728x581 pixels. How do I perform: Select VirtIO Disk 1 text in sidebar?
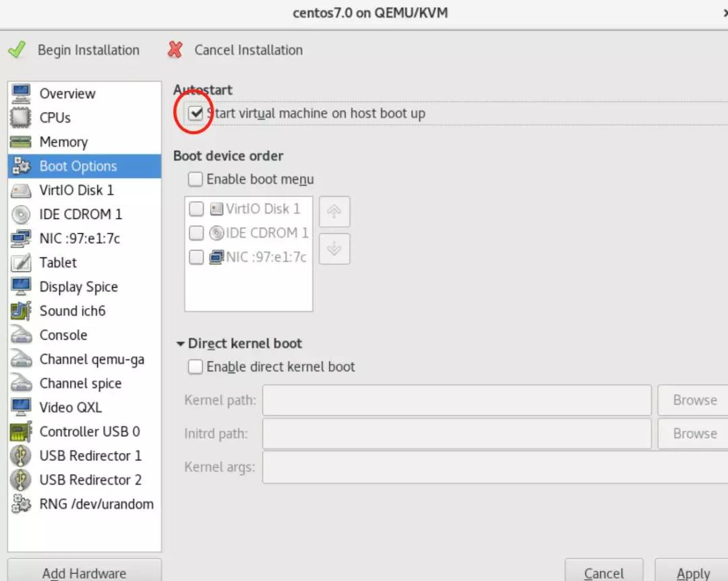tap(77, 190)
